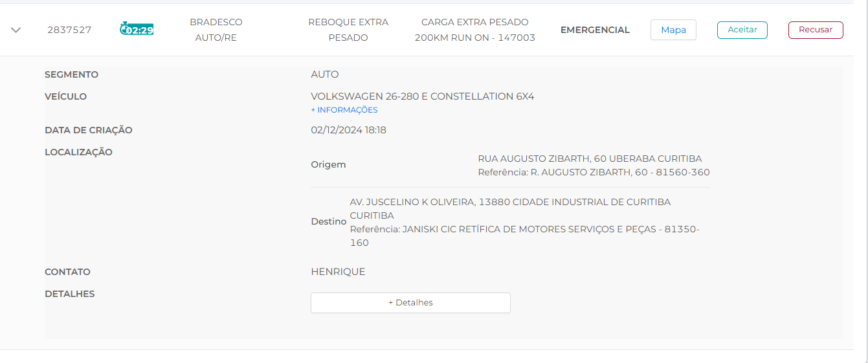Click the countdown timer icon showing 02:29
868x363 pixels.
pyautogui.click(x=137, y=29)
